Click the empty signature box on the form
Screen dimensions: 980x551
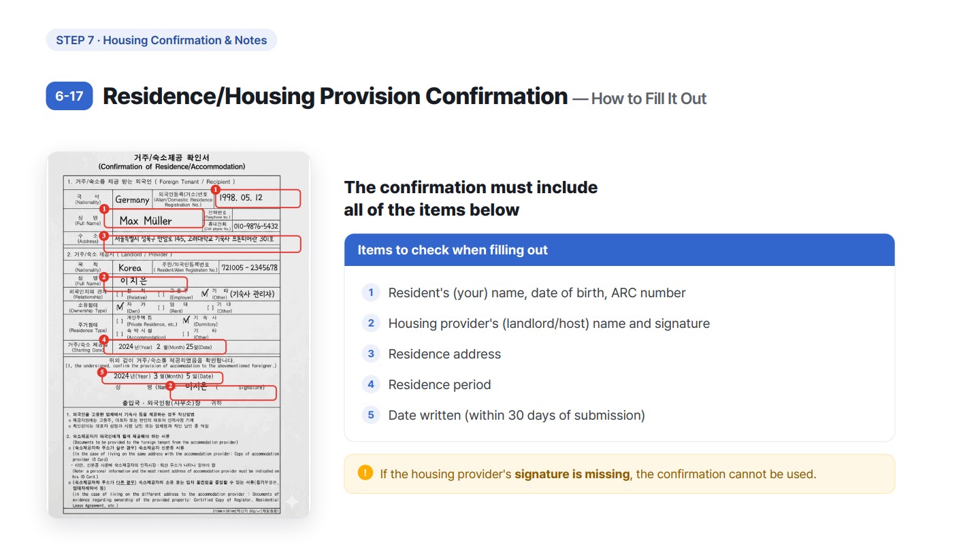223,393
